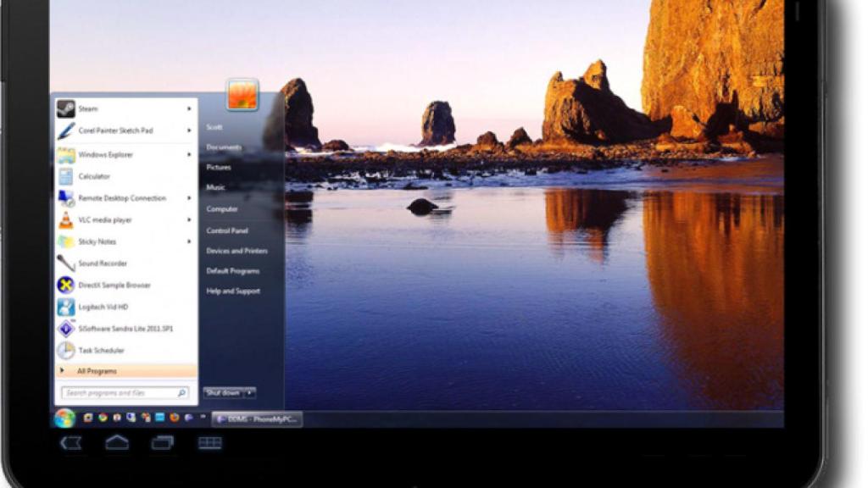Open the Shut down options arrow
868x488 pixels.
(x=250, y=392)
